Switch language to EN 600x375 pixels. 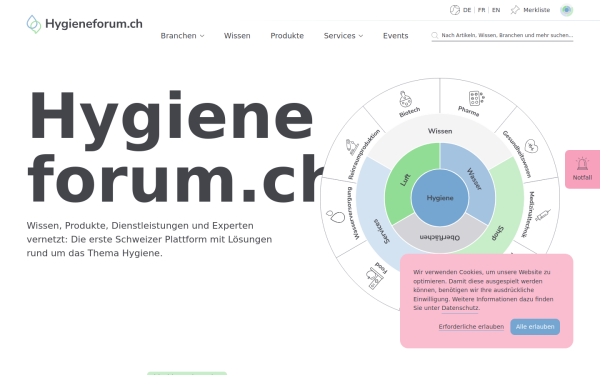[x=496, y=10]
